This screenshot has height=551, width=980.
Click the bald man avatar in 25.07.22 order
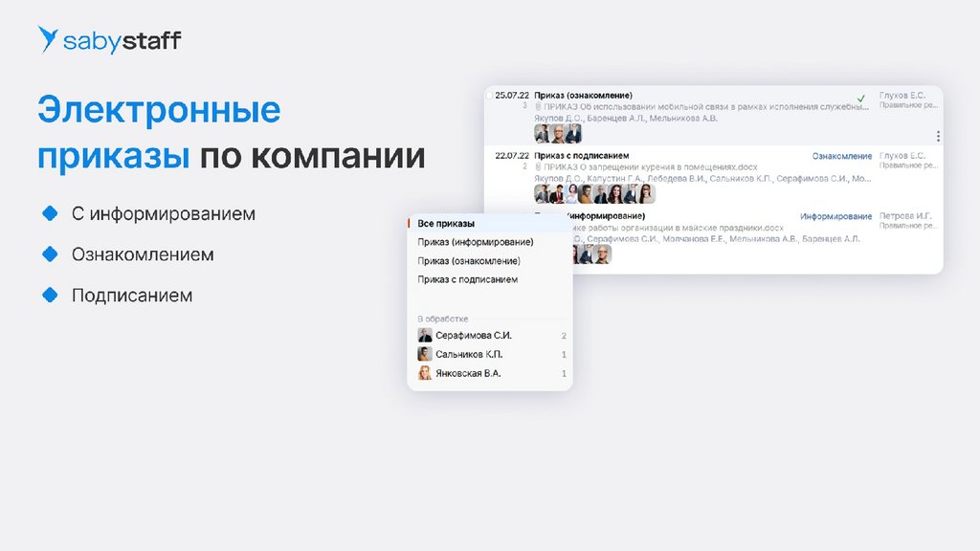[x=558, y=133]
